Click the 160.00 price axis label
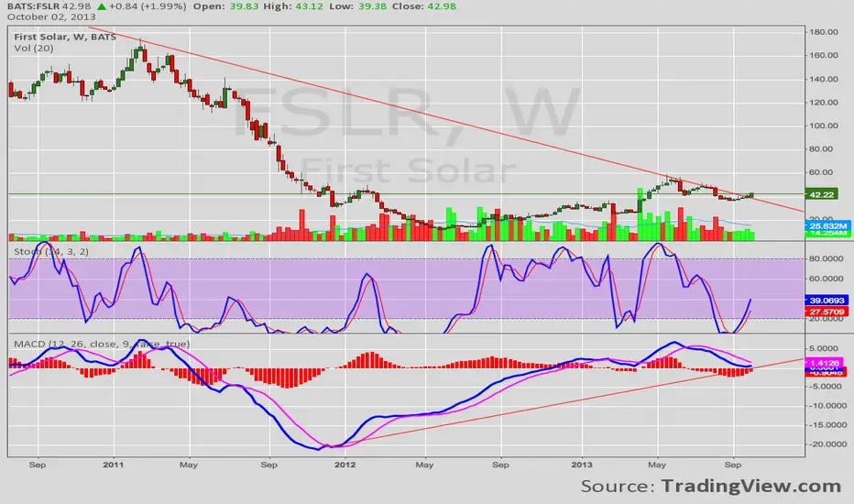 824,55
